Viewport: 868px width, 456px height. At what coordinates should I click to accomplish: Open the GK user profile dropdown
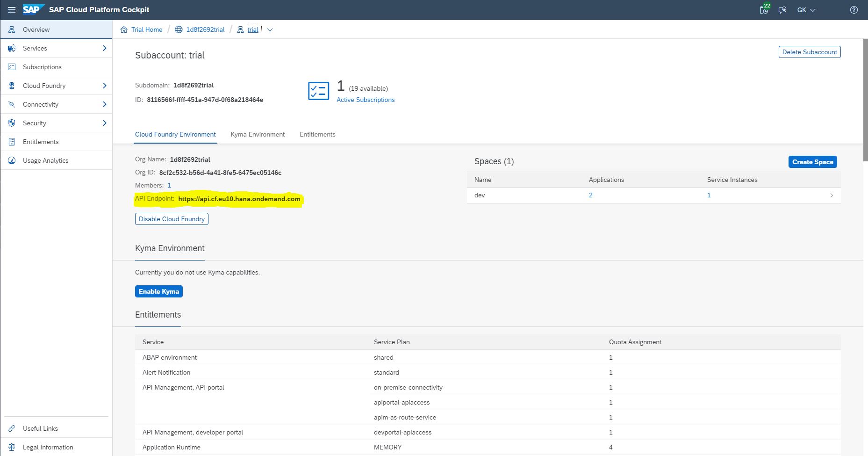pos(806,10)
